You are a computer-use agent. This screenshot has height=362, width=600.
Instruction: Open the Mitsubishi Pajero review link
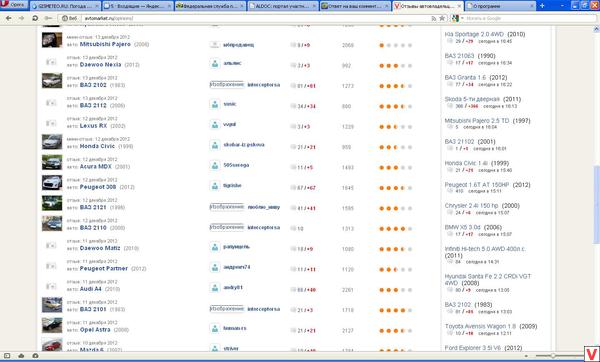point(105,44)
